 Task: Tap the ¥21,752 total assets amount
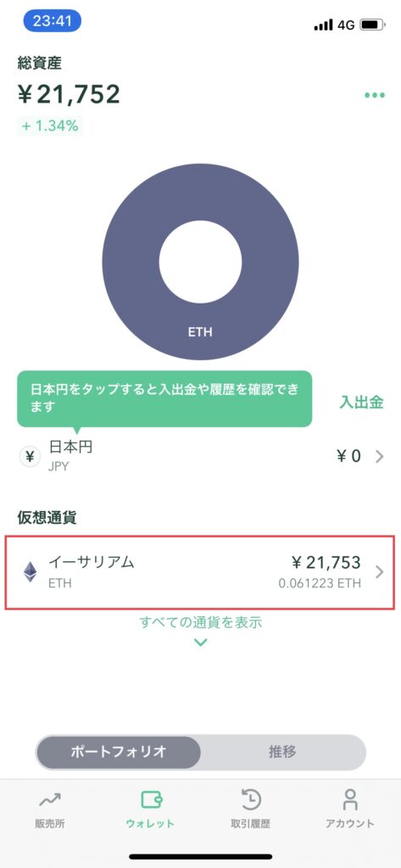click(69, 95)
